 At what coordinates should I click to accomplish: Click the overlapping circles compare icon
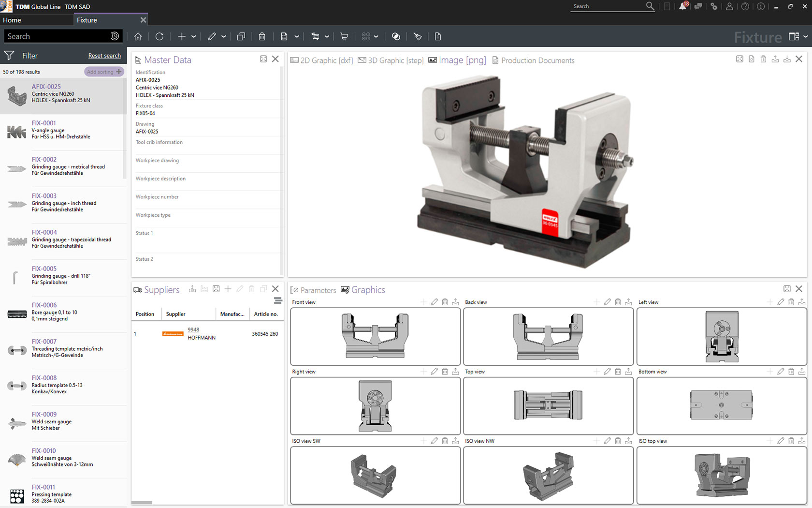click(396, 36)
